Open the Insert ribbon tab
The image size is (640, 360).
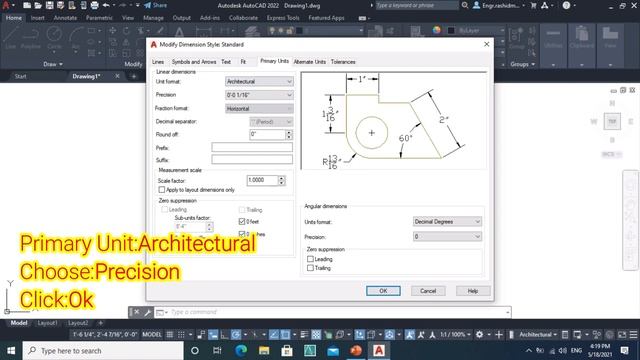38,18
